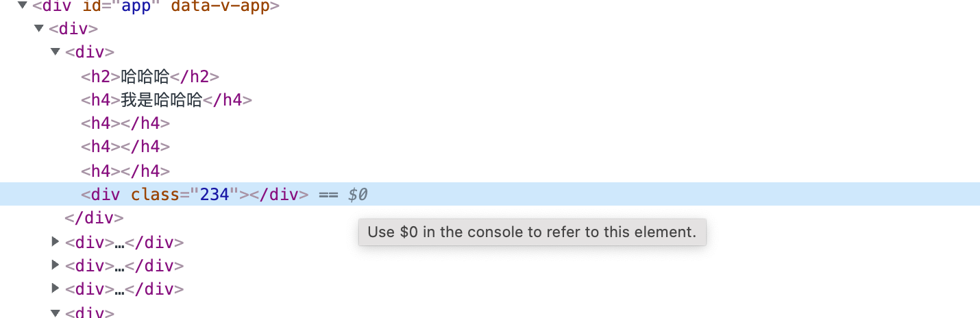Expand the second collapsed div…</div> node
The width and height of the screenshot is (980, 318).
tap(56, 265)
